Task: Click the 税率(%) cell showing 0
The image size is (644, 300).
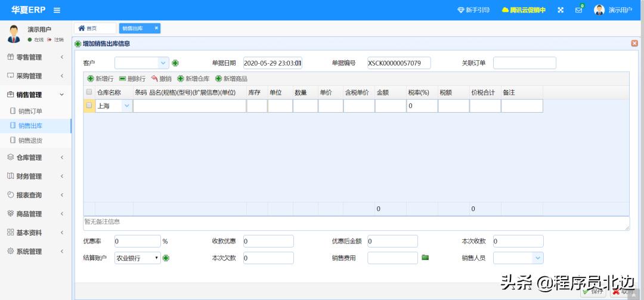Action: click(422, 106)
